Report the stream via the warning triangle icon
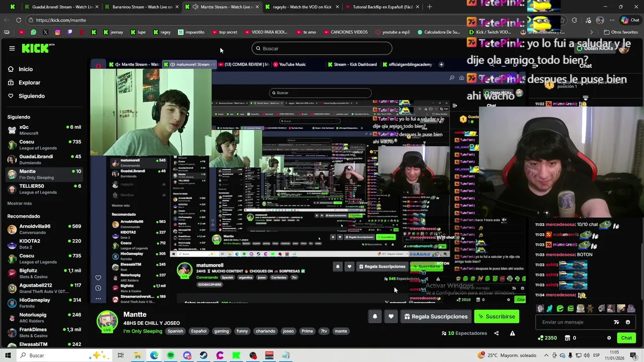The width and height of the screenshot is (644, 362). tap(512, 333)
